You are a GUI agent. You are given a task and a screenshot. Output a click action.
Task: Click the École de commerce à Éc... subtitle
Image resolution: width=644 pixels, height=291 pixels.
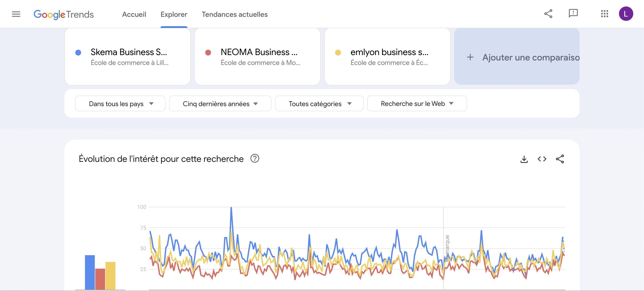tap(389, 62)
